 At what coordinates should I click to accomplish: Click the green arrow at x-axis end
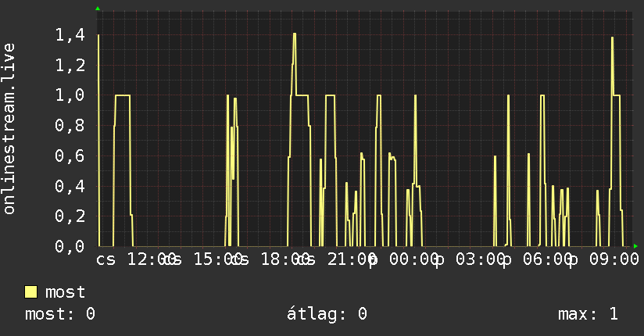point(635,246)
